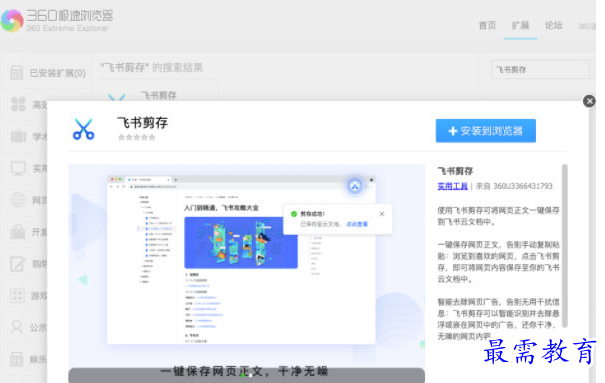Click the 飞书剪存 popup title text
Viewport: 605px width, 383px height.
click(x=143, y=123)
